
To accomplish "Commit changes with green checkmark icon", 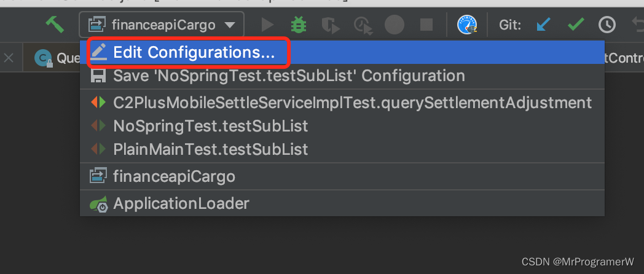I will point(576,25).
